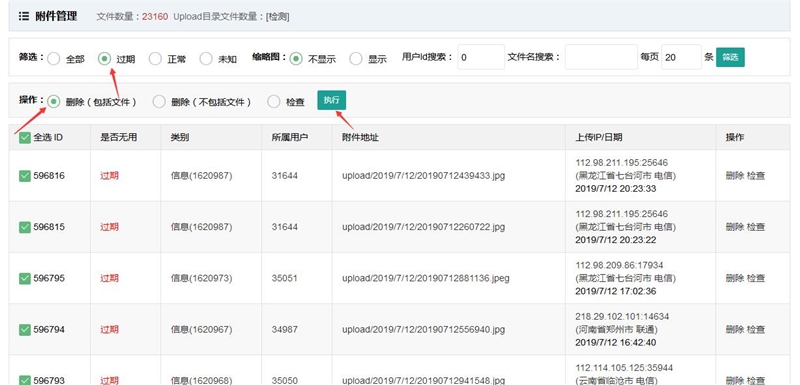This screenshot has width=800, height=385.
Task: Click 检查 in row 596816
Action: click(756, 176)
